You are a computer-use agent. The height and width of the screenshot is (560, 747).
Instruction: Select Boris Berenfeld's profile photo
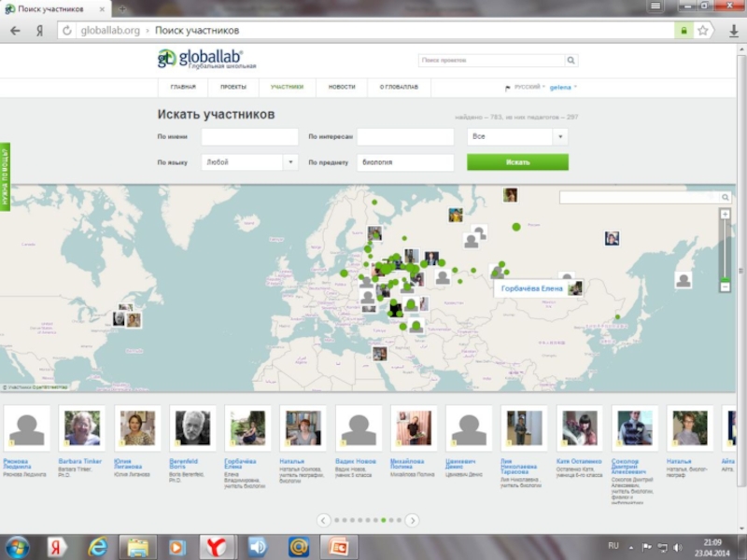[192, 427]
